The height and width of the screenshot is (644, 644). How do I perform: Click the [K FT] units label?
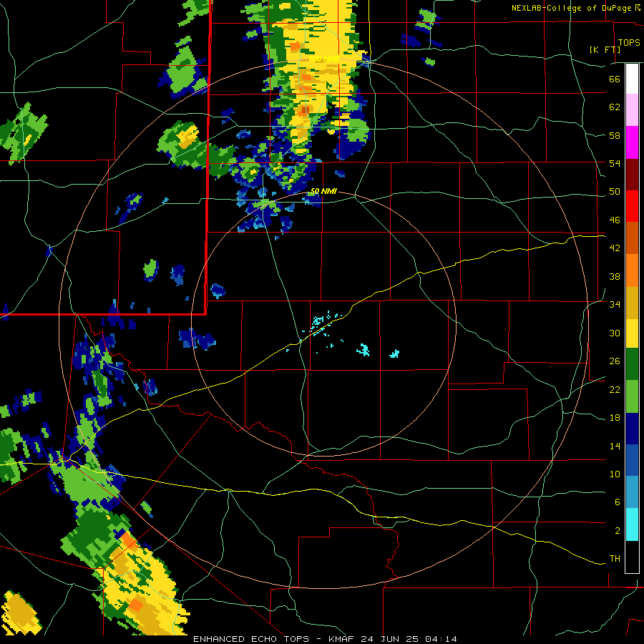click(605, 49)
